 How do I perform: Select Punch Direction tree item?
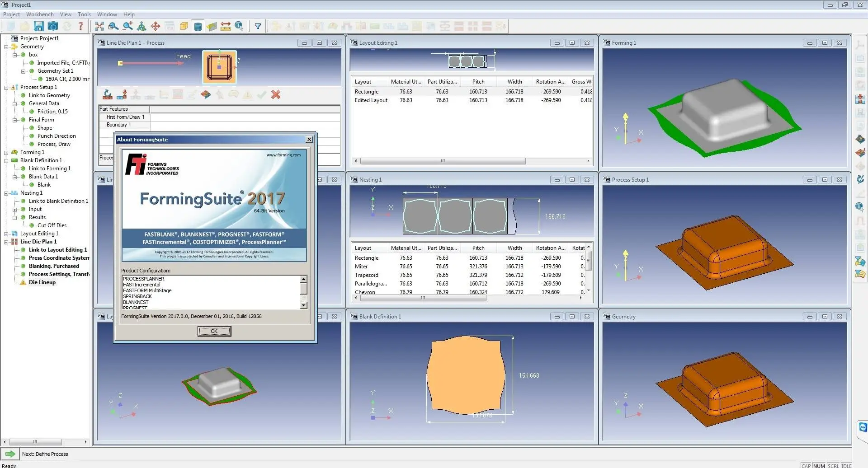coord(57,136)
